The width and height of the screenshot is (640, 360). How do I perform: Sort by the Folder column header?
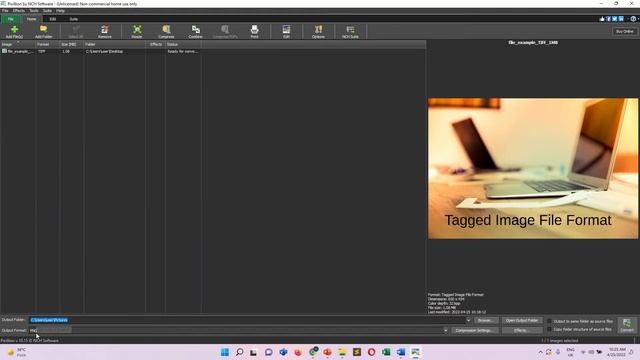(x=115, y=44)
